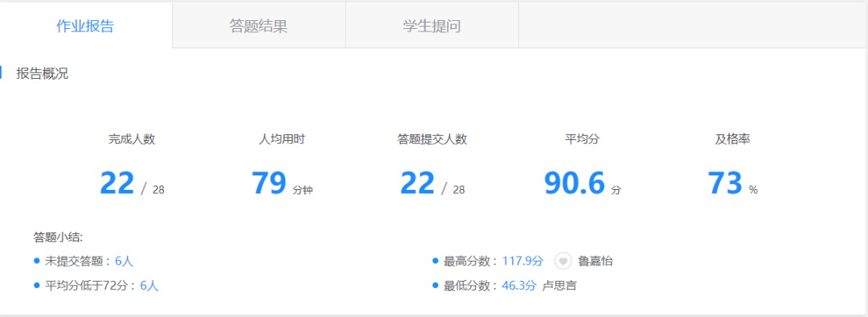Select student name 鲁嘉怡

(595, 261)
